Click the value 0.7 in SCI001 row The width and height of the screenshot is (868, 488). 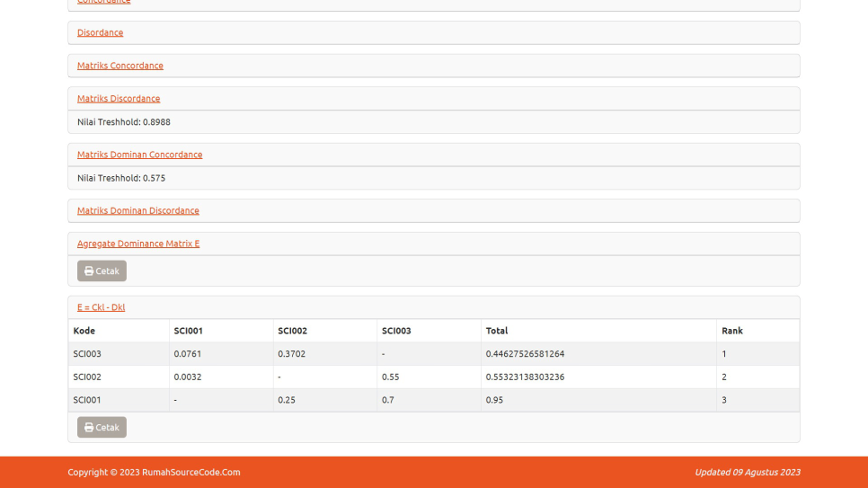coord(388,400)
